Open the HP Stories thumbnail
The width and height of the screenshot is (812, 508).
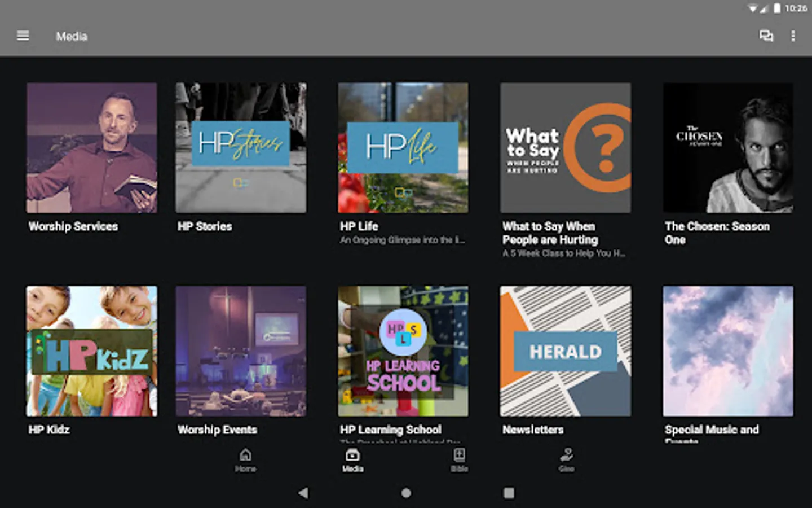pyautogui.click(x=241, y=148)
